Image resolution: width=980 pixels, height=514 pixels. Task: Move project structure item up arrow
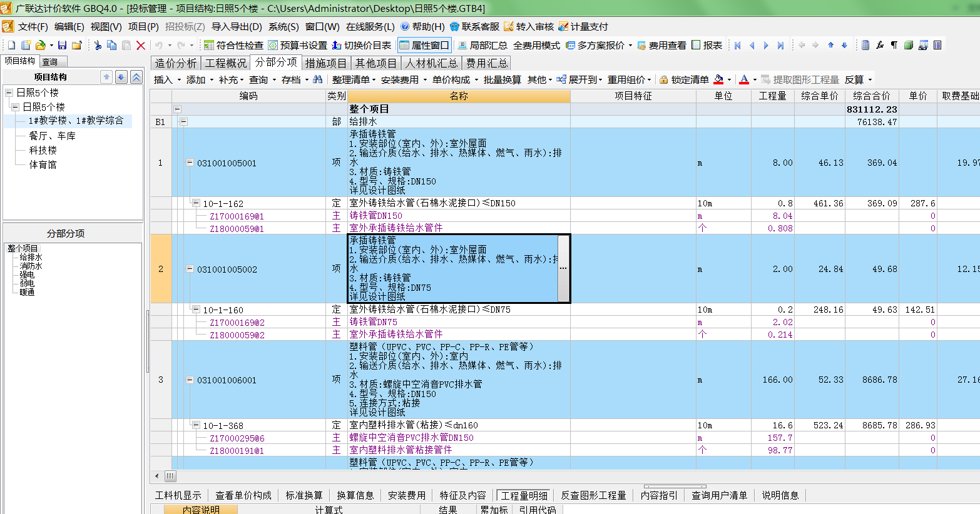tap(106, 77)
